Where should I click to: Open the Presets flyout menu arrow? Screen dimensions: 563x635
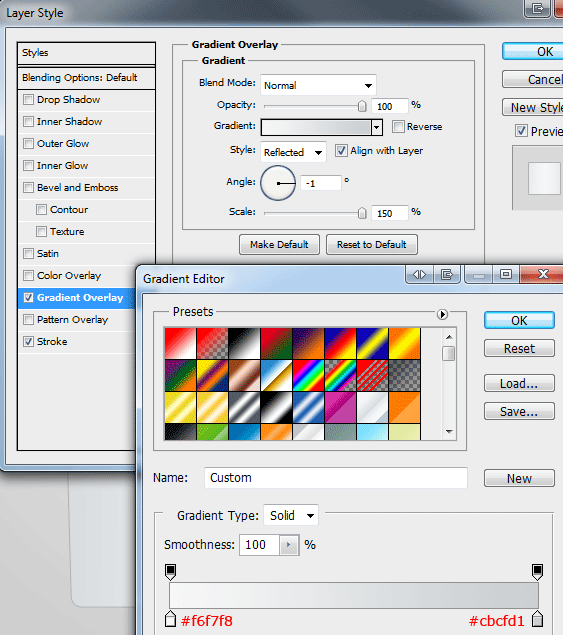click(x=442, y=314)
